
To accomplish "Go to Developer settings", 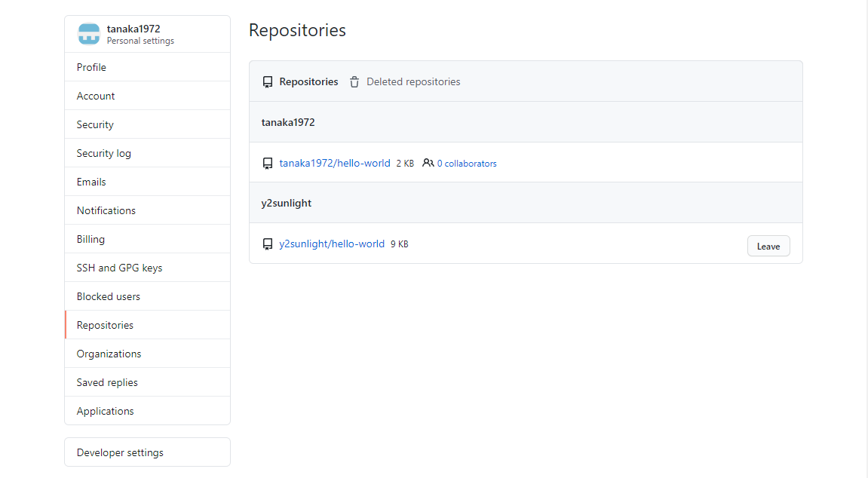I will point(120,452).
